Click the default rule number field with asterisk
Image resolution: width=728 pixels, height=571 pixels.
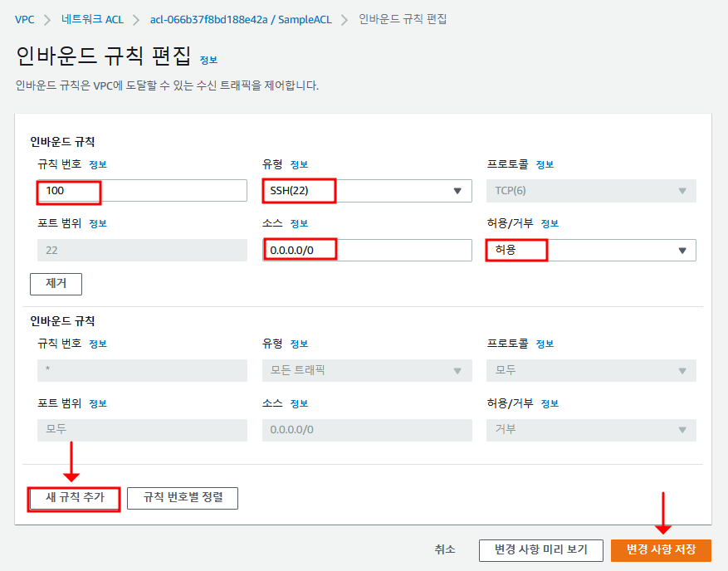point(142,370)
